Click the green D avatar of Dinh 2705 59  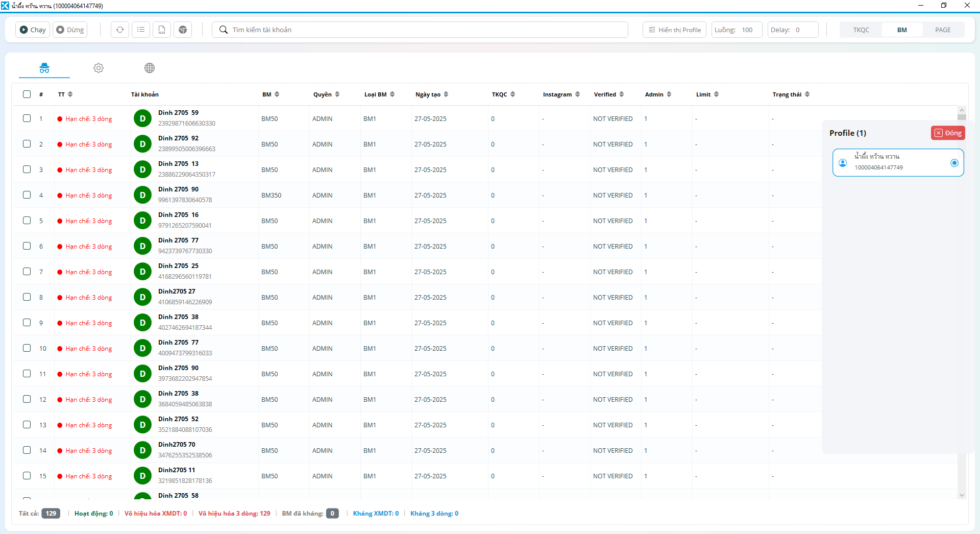pyautogui.click(x=143, y=118)
